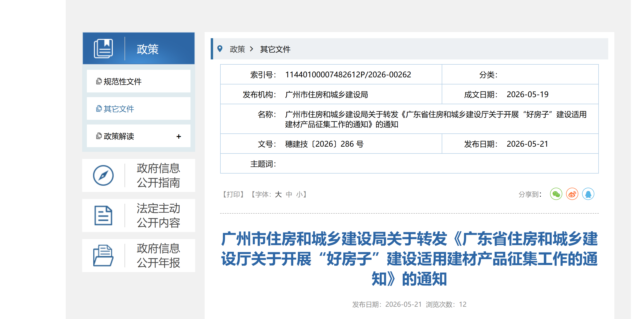Image resolution: width=644 pixels, height=319 pixels.
Task: Click the 成文日期 value 2026-05-19
Action: pyautogui.click(x=527, y=94)
